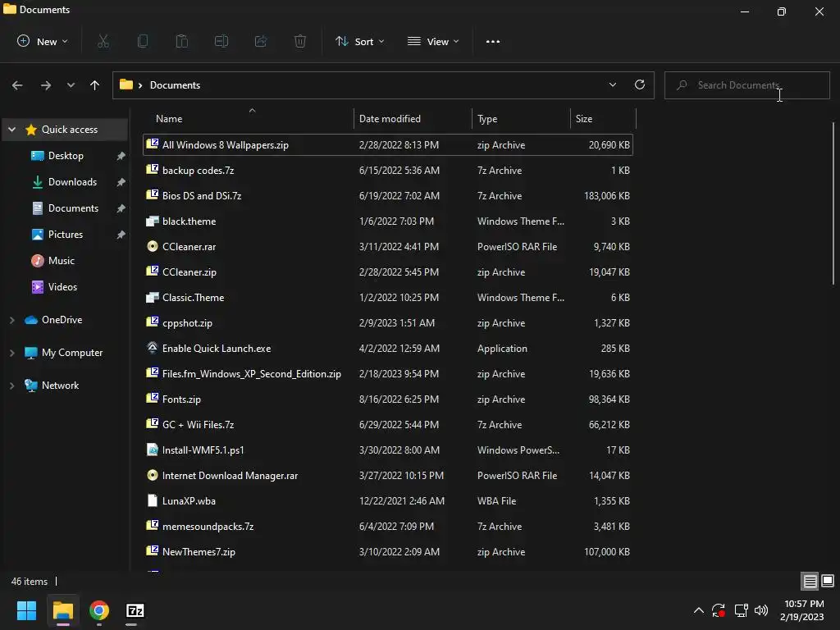Select the Install-WMF5.1.ps1 script icon
The height and width of the screenshot is (630, 840).
pyautogui.click(x=153, y=450)
